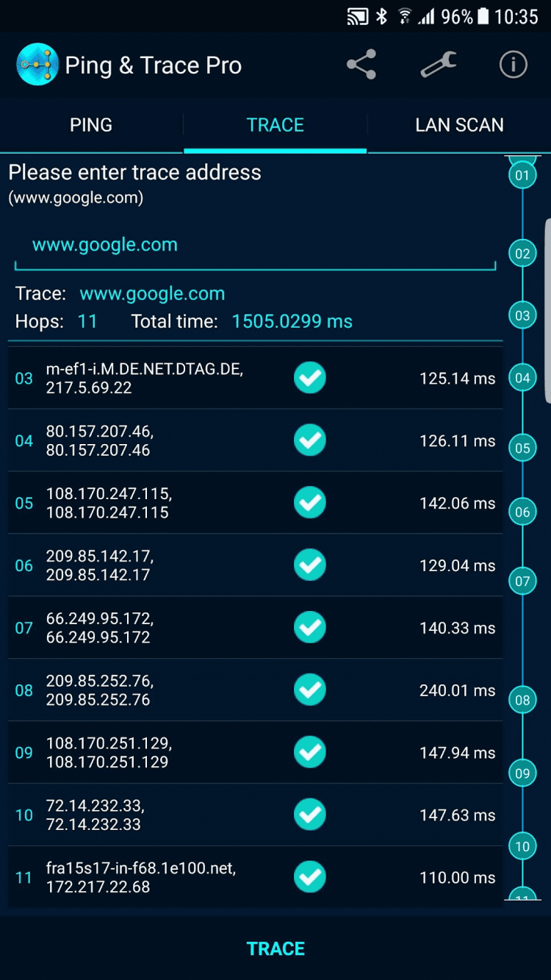
Task: Tap the checkmark icon for hop 08
Action: click(310, 690)
